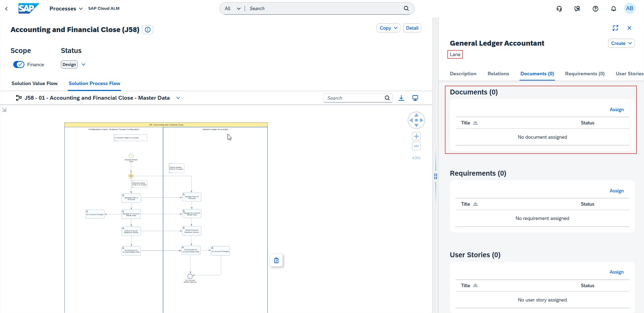Click the info icon beside process title

tap(148, 30)
